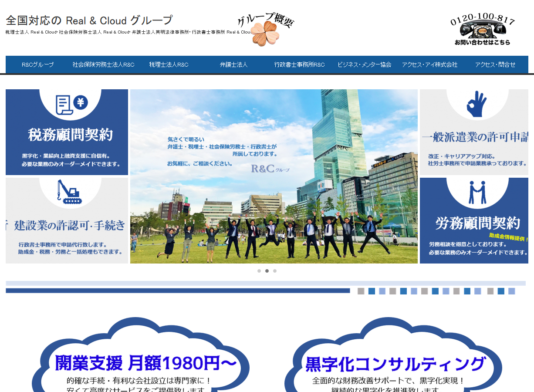
Task: Open the Real & Cloud グループ header logo
Action: pyautogui.click(x=87, y=20)
